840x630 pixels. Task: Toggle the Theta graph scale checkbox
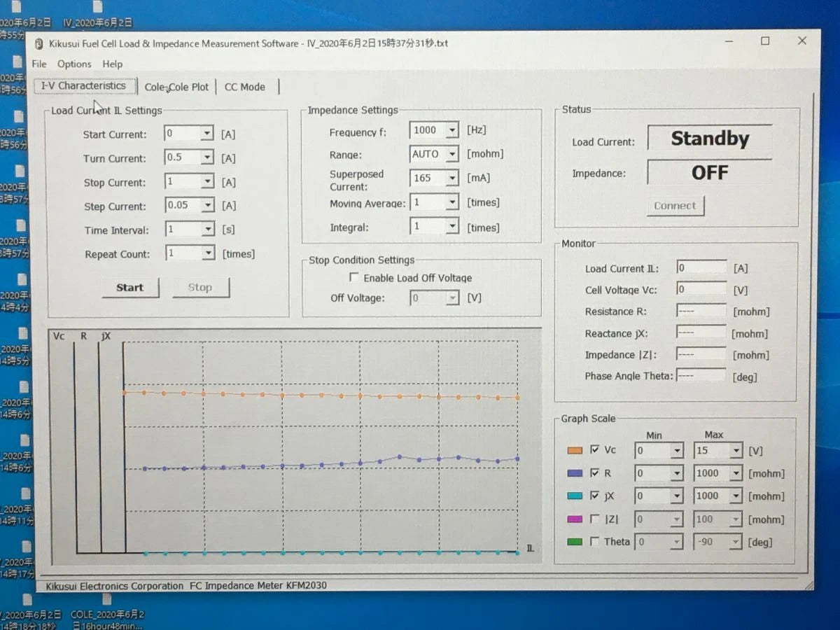click(595, 542)
